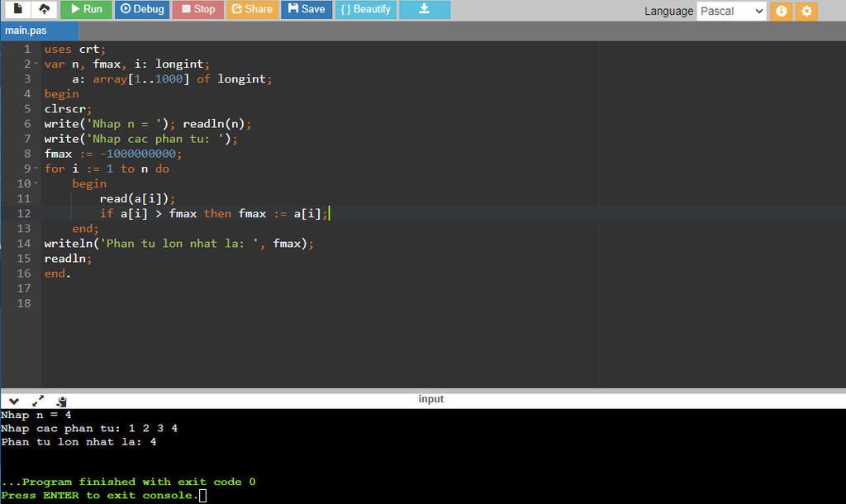The image size is (846, 504).
Task: Click on line number 12 in the gutter
Action: pyautogui.click(x=24, y=214)
